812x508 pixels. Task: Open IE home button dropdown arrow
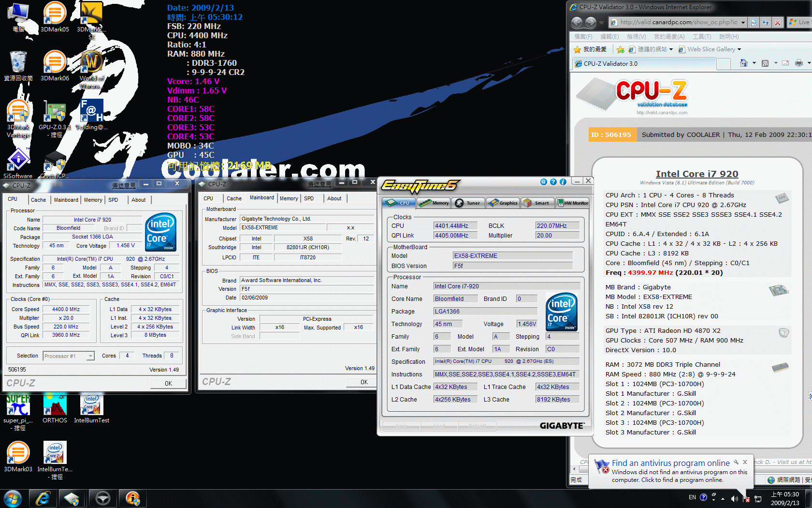754,63
